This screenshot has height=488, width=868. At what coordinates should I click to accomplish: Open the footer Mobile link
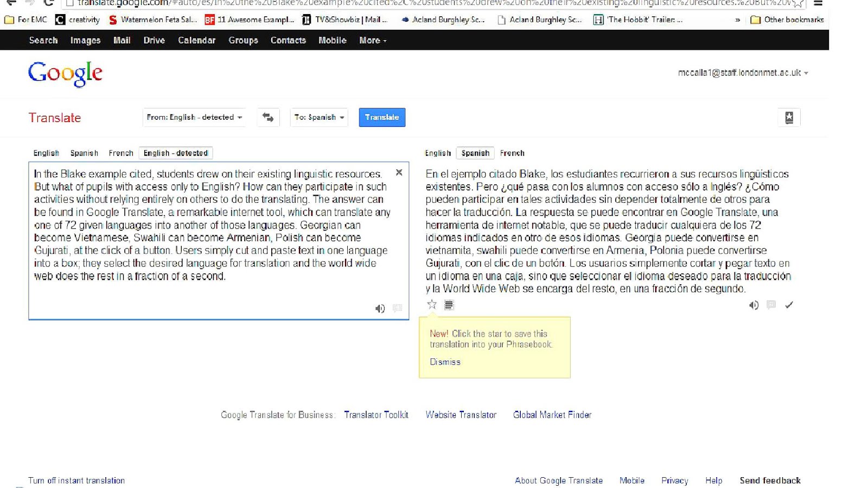632,480
